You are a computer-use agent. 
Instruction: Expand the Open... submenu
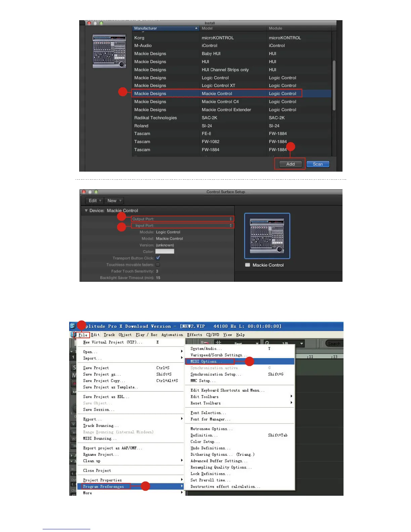[131, 352]
